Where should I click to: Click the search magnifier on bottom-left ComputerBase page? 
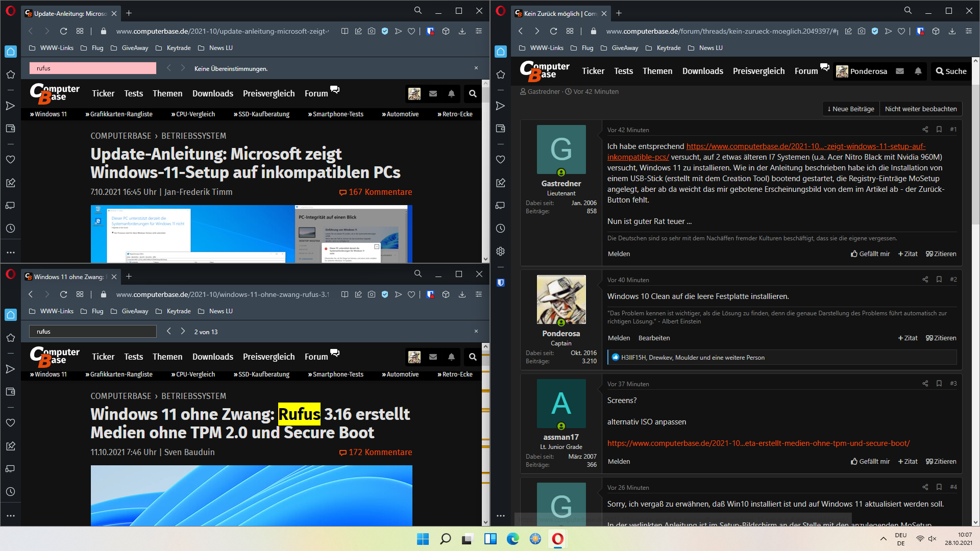pyautogui.click(x=473, y=357)
